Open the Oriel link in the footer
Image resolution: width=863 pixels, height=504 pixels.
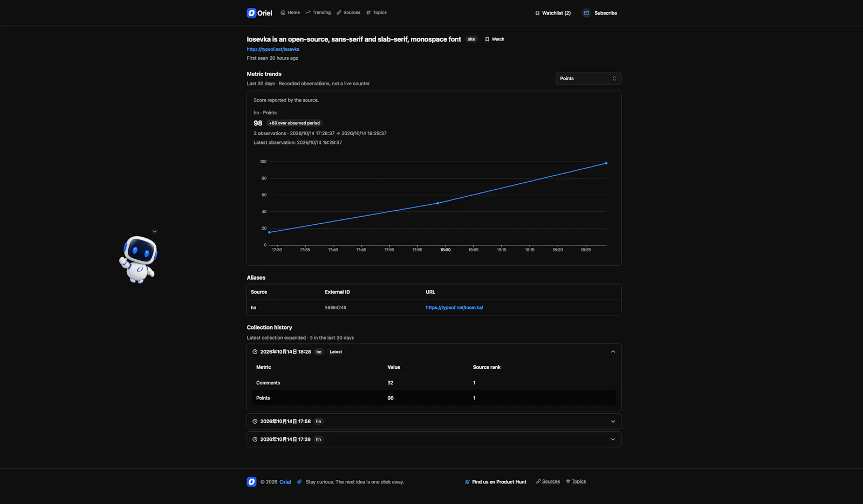pos(285,482)
